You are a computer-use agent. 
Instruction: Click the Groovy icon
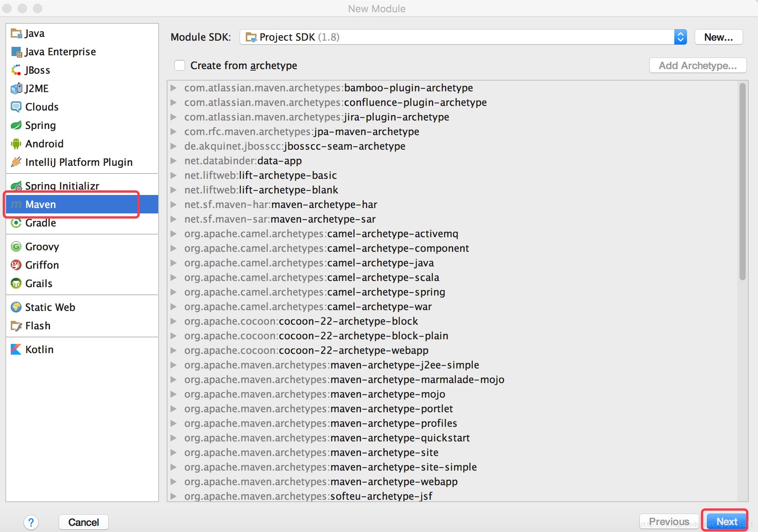[16, 247]
